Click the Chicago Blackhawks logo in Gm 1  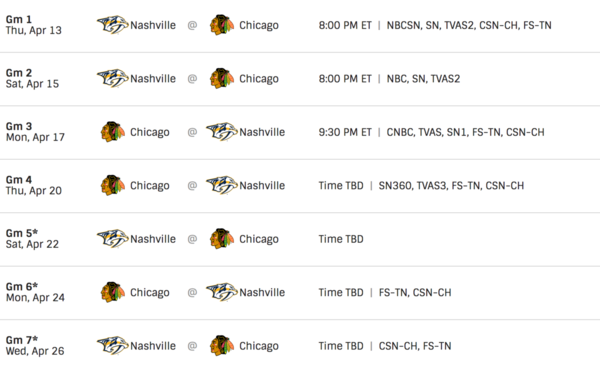click(222, 25)
